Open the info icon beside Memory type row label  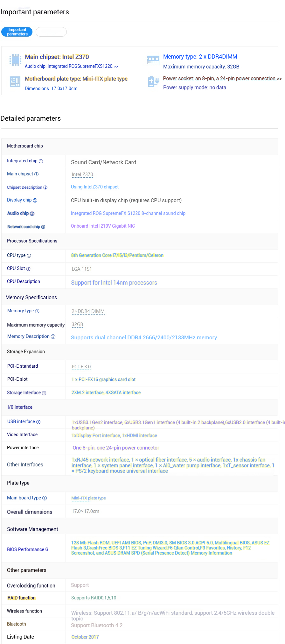coord(37,311)
